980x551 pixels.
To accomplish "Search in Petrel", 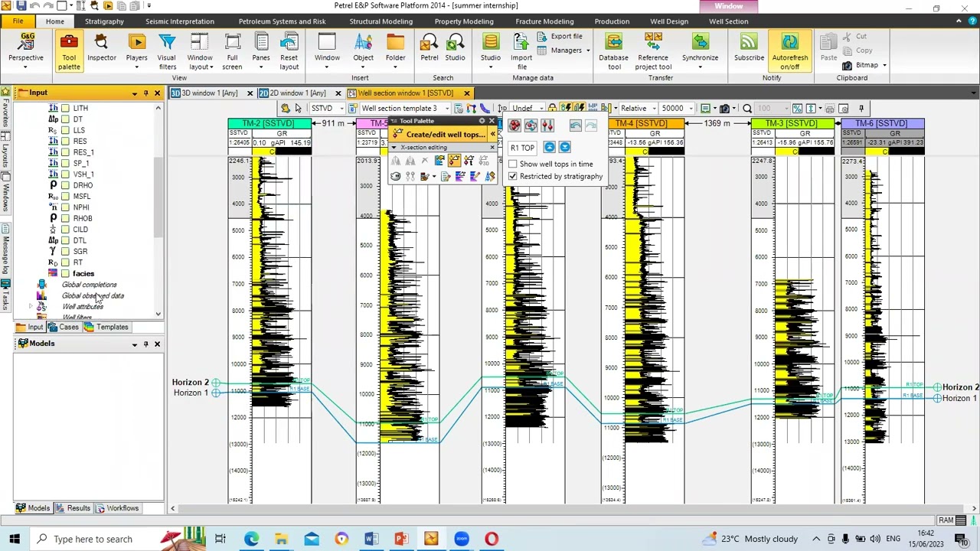I will coord(430,47).
